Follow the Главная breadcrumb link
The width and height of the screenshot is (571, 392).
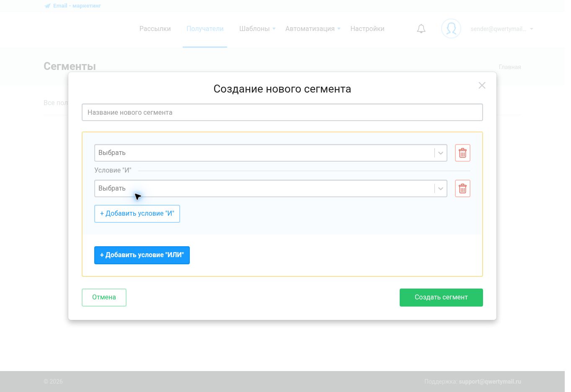tap(510, 67)
